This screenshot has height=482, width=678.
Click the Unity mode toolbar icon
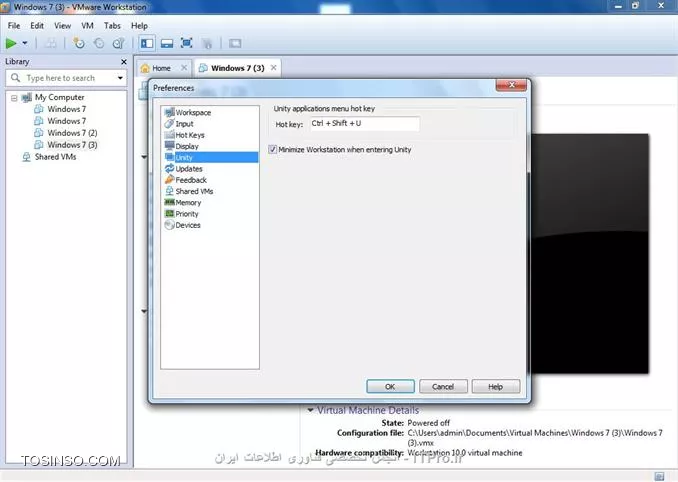pyautogui.click(x=208, y=43)
